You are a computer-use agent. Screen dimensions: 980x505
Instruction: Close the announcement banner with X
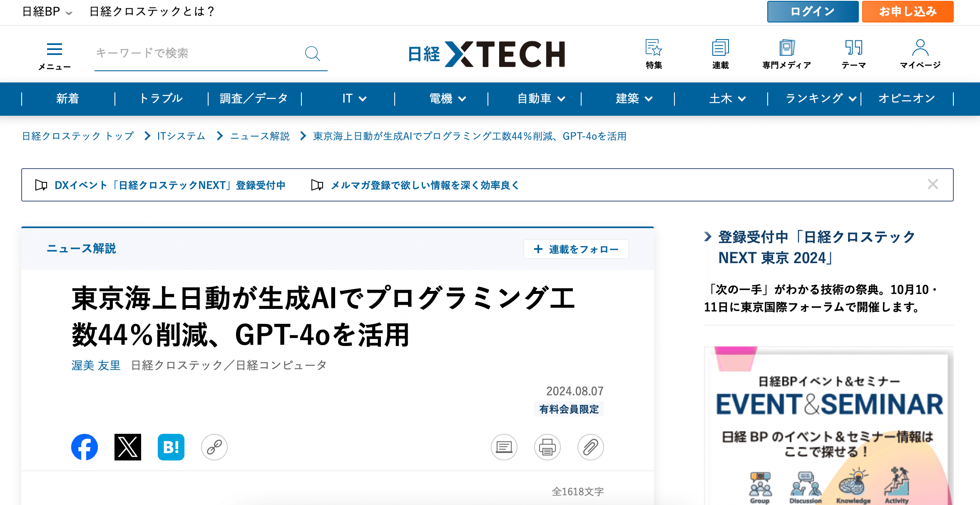click(933, 184)
